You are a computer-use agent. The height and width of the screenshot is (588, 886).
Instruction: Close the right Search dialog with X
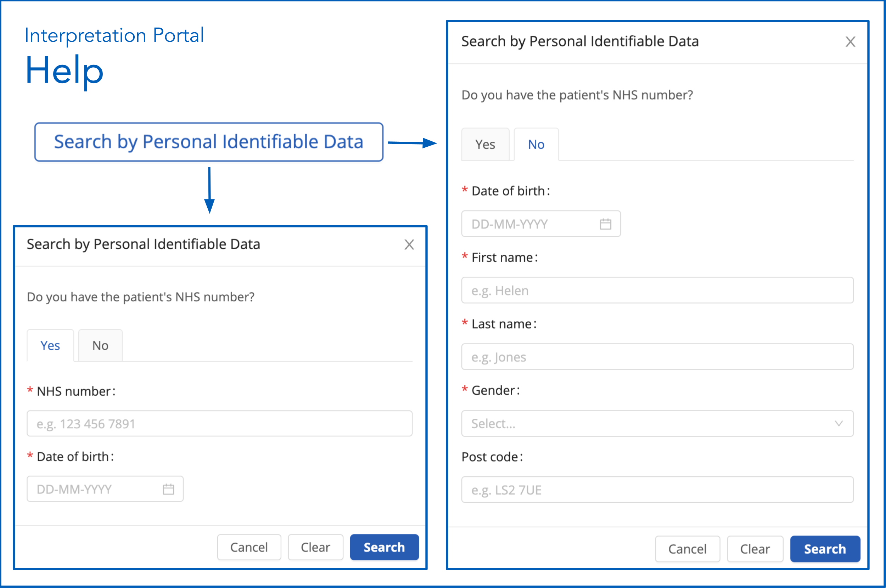[850, 42]
